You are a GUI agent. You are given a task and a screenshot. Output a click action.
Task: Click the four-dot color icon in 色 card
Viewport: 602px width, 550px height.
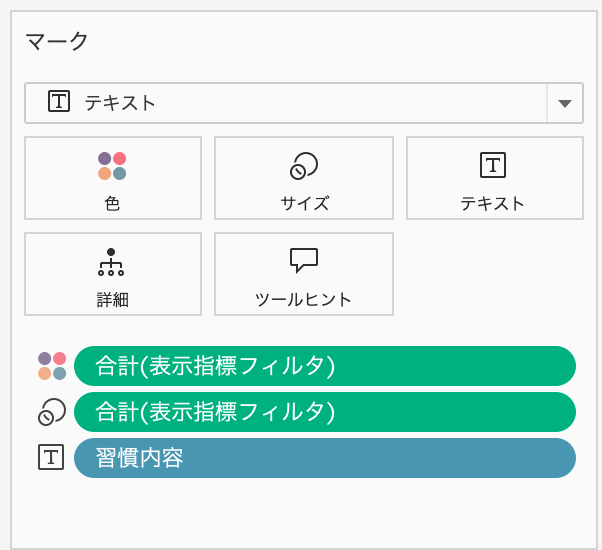112,166
